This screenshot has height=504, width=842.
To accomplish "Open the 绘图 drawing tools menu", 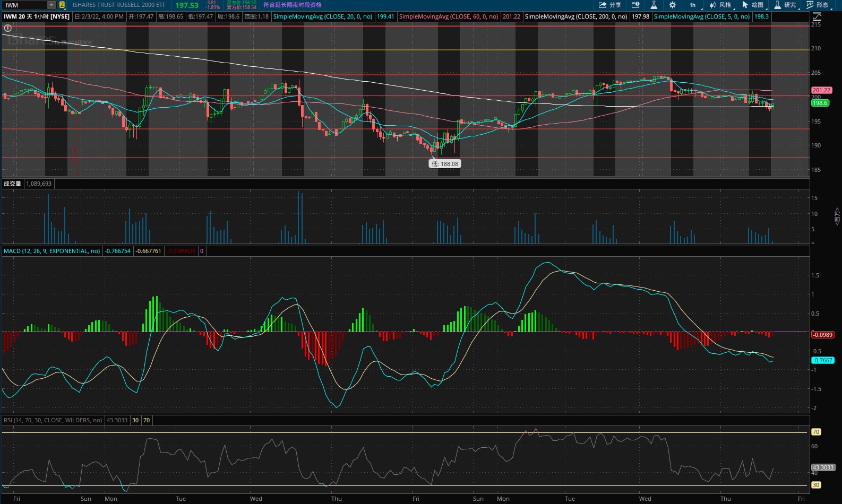I will (x=753, y=5).
